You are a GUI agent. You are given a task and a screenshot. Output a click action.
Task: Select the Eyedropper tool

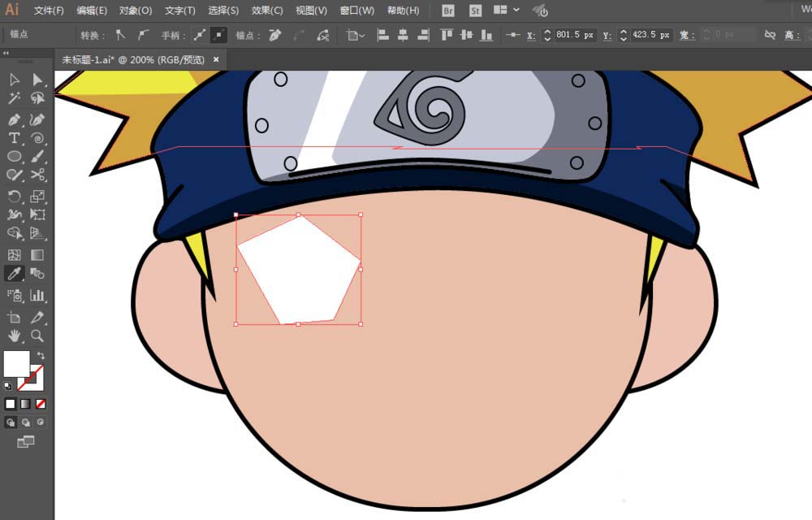pyautogui.click(x=14, y=274)
